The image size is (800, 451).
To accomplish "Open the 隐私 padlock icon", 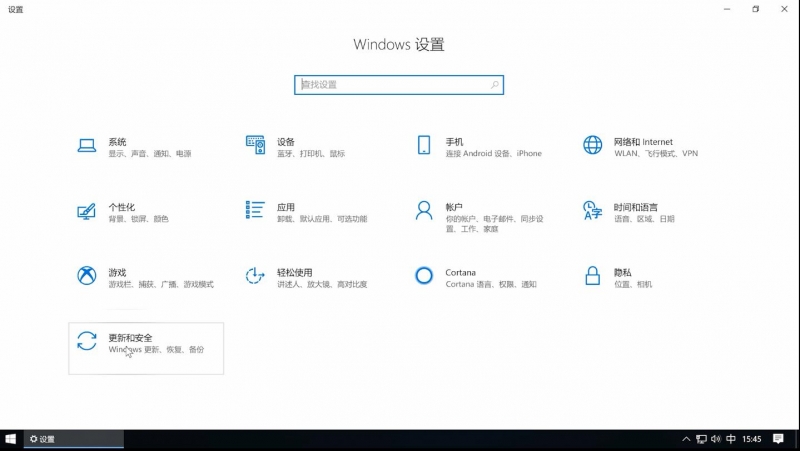I will [x=592, y=275].
